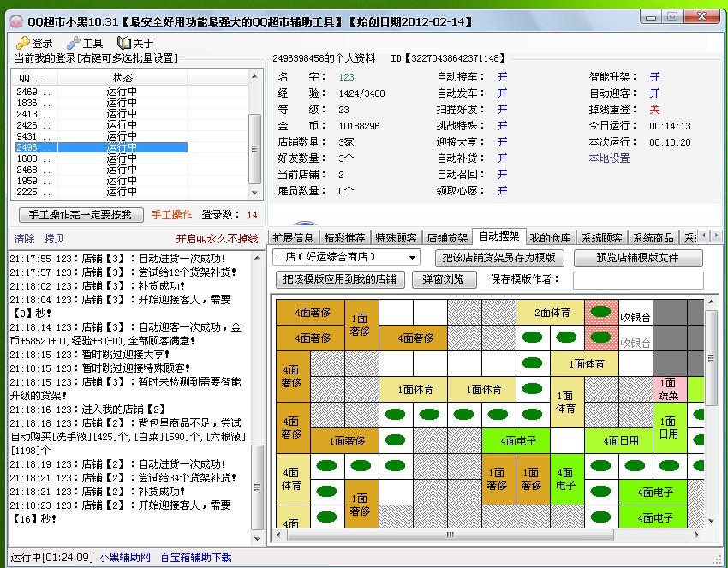
Task: Switch to the 特殊顾客 tab
Action: (396, 238)
